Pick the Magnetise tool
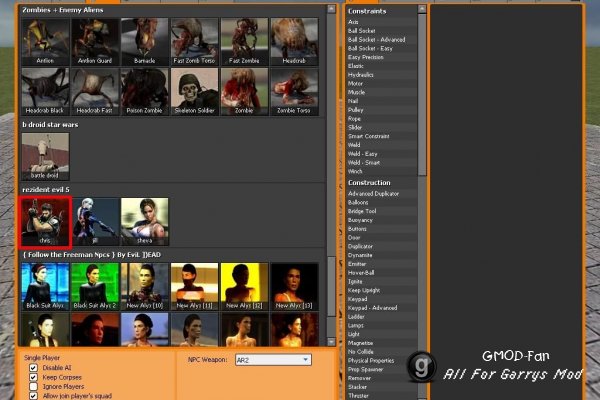 (x=382, y=343)
